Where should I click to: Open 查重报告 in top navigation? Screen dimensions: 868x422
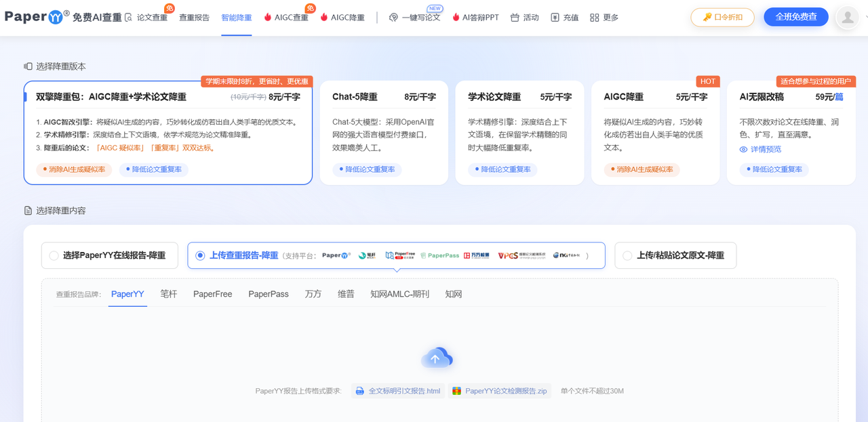(x=194, y=18)
